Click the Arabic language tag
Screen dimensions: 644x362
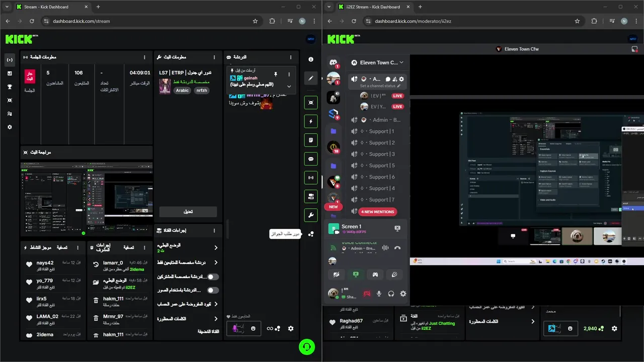(x=182, y=90)
